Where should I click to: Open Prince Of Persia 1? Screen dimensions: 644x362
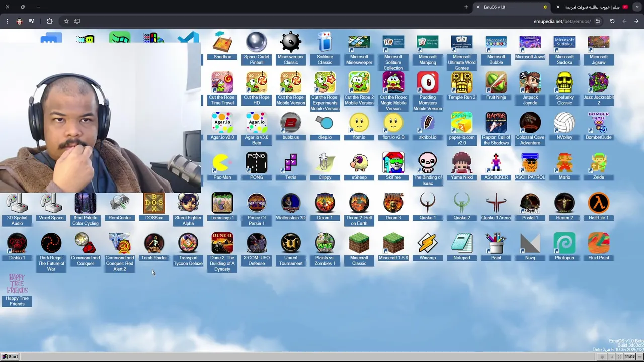click(257, 210)
